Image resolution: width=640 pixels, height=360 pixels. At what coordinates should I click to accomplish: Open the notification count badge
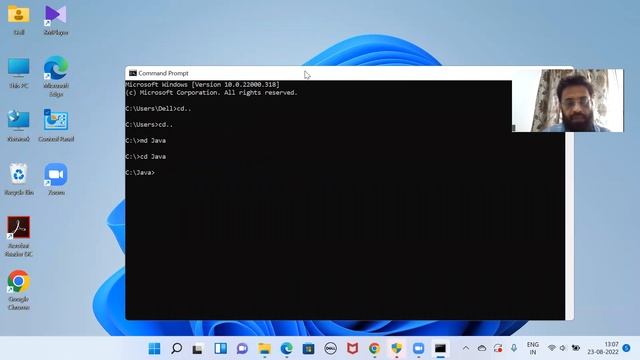click(x=627, y=348)
